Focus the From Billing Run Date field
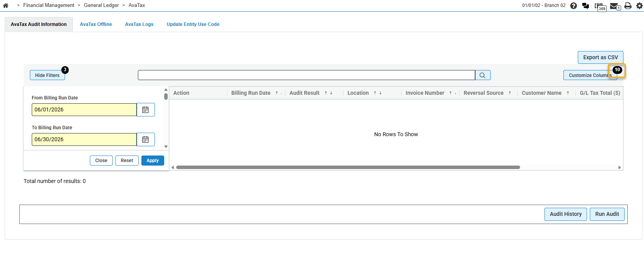 tap(84, 110)
